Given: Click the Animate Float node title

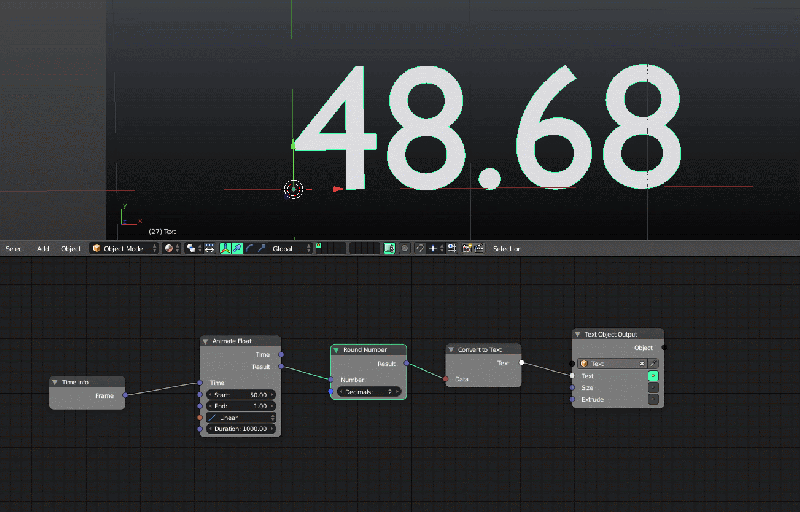Looking at the screenshot, I should pyautogui.click(x=232, y=341).
